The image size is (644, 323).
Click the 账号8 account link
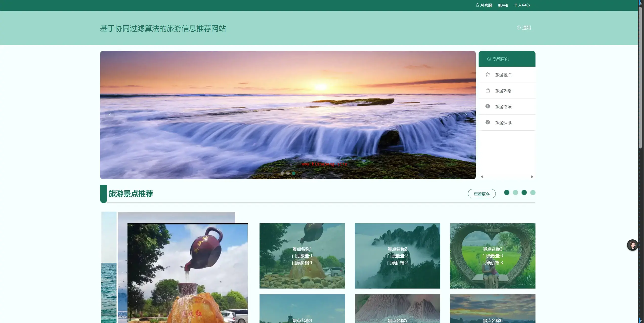[503, 5]
